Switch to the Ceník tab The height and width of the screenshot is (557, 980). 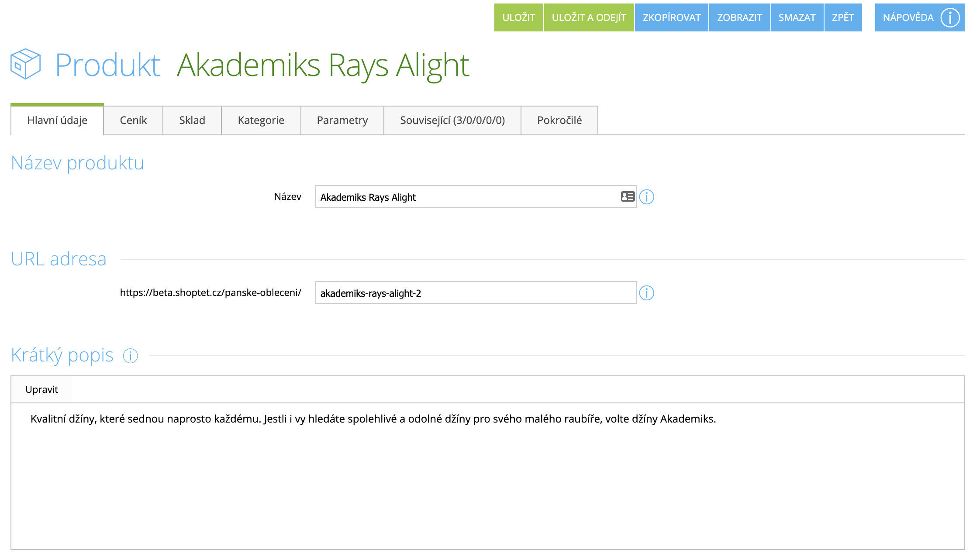coord(133,120)
